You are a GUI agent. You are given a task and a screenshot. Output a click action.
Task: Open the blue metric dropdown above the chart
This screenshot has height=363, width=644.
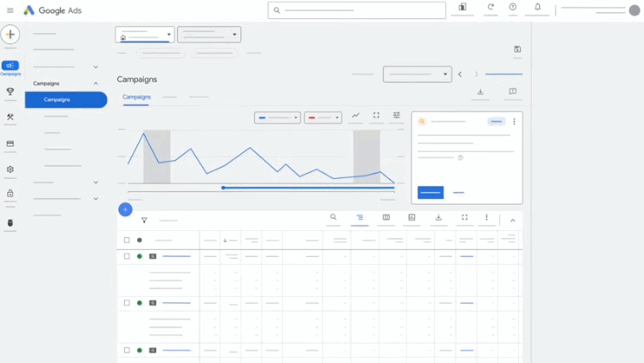click(278, 118)
